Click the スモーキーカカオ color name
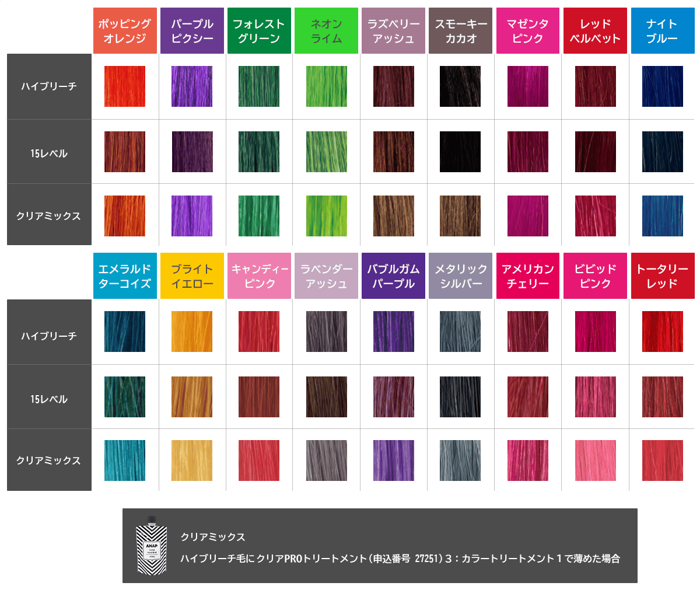 click(460, 30)
